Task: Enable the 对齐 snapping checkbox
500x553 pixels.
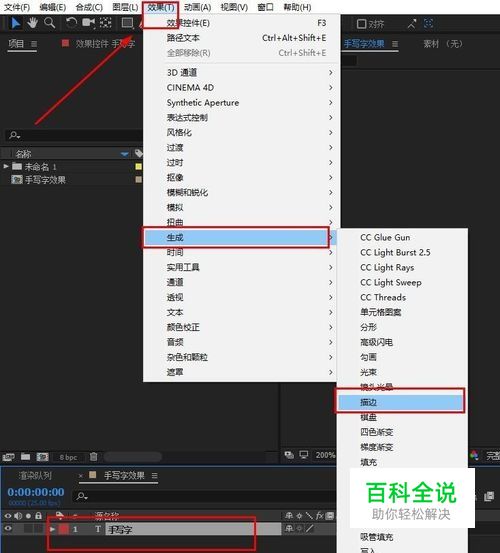Action: pyautogui.click(x=361, y=24)
